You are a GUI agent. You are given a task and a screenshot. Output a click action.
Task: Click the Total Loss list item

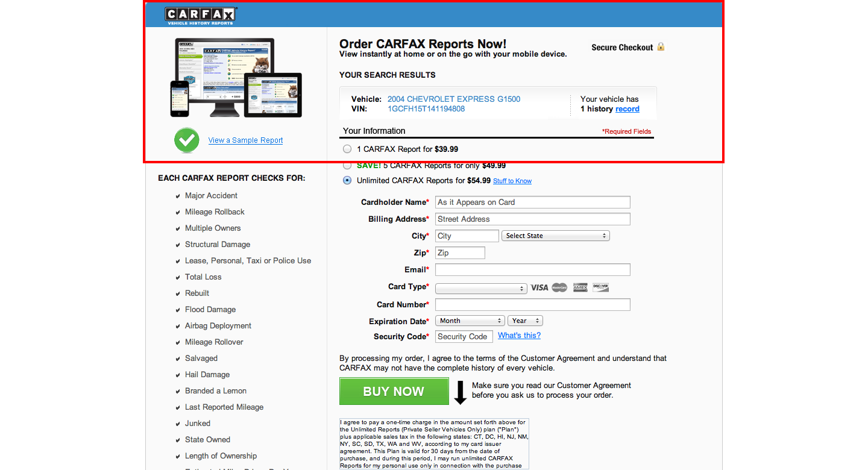(x=203, y=277)
